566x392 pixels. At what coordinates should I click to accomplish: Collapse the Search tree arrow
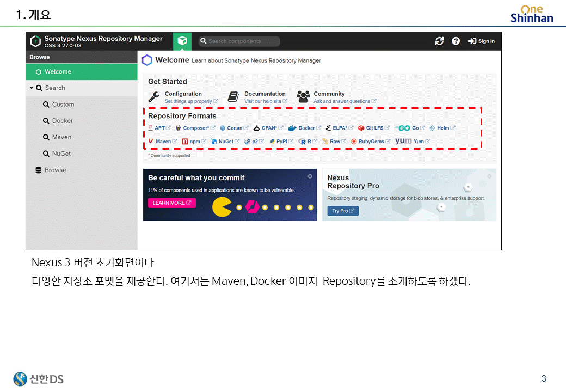coord(32,88)
